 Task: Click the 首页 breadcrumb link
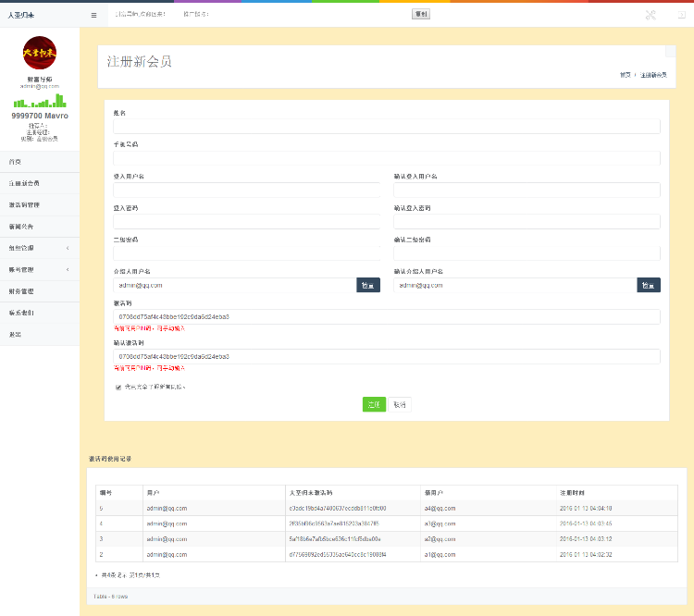(x=626, y=74)
